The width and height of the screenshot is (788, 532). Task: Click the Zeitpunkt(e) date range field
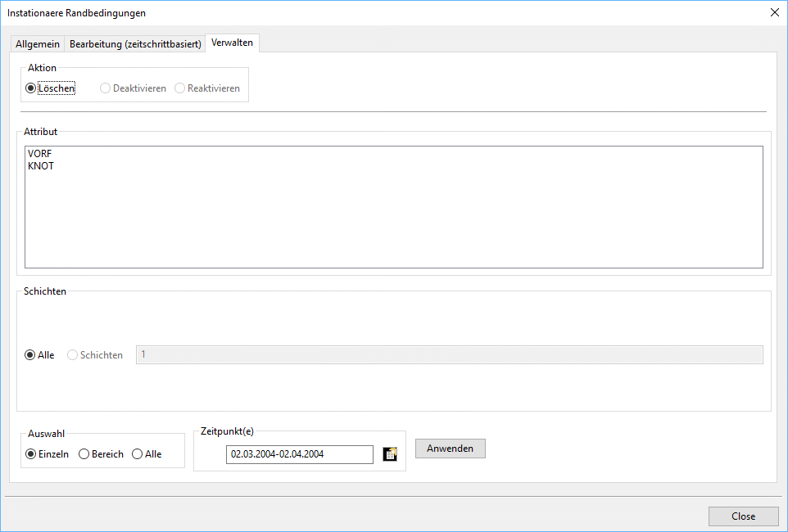[x=299, y=454]
